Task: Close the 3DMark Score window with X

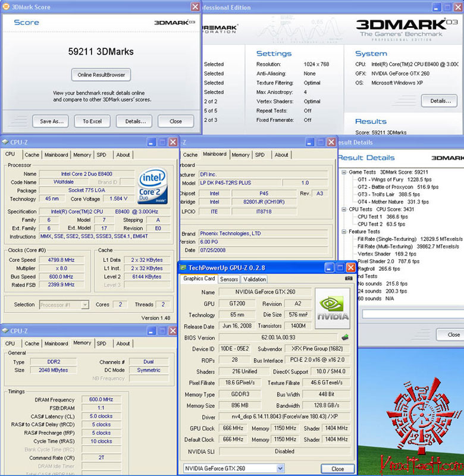Action: point(195,7)
